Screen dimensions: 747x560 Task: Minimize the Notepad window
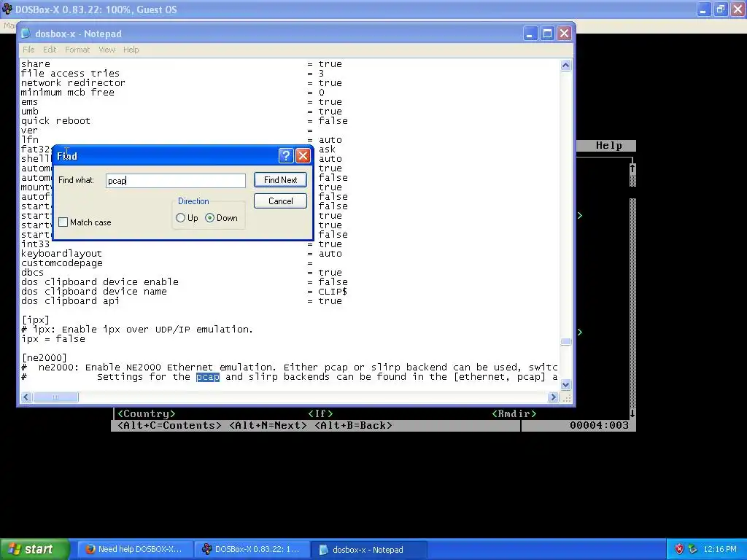point(530,34)
